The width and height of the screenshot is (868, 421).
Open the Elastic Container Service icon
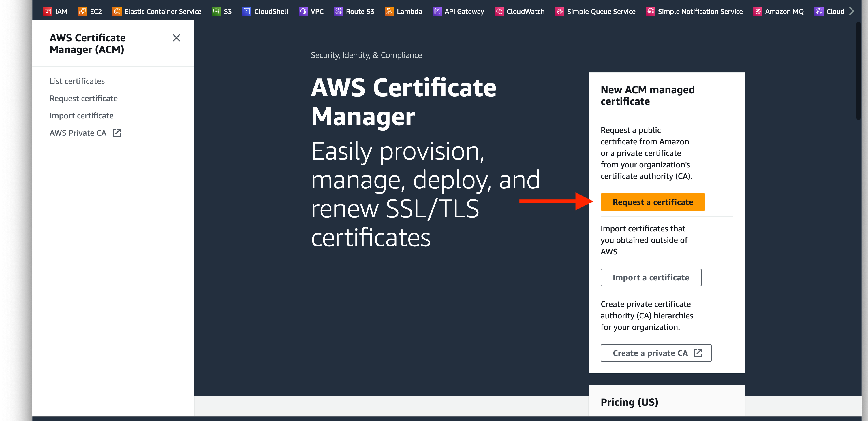(117, 12)
